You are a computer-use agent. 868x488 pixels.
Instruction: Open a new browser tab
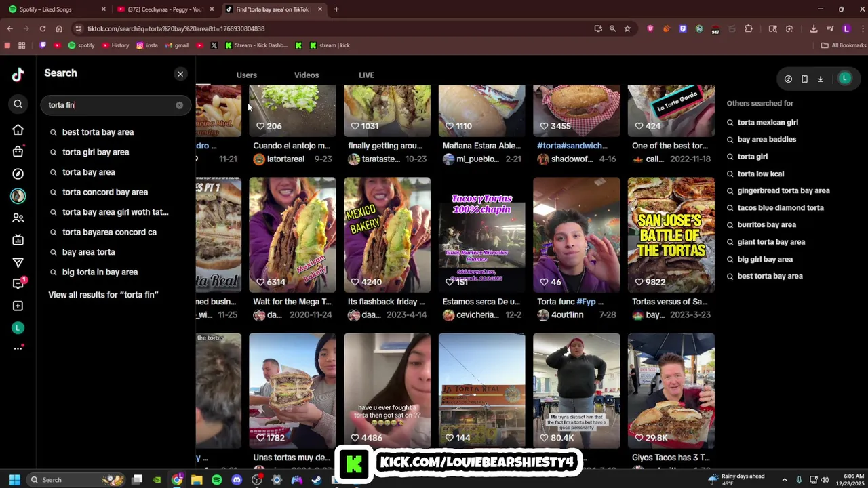tap(336, 9)
